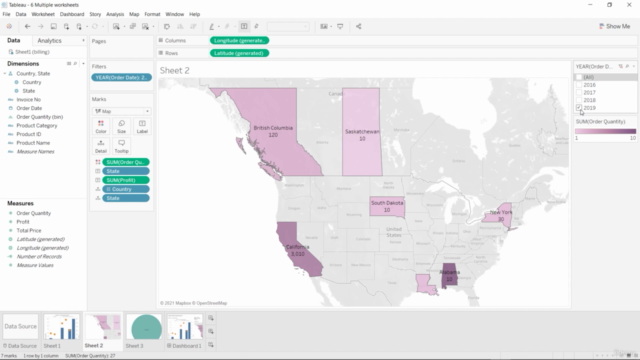The width and height of the screenshot is (640, 360).
Task: Open the Tooltip mark card
Action: (x=121, y=146)
